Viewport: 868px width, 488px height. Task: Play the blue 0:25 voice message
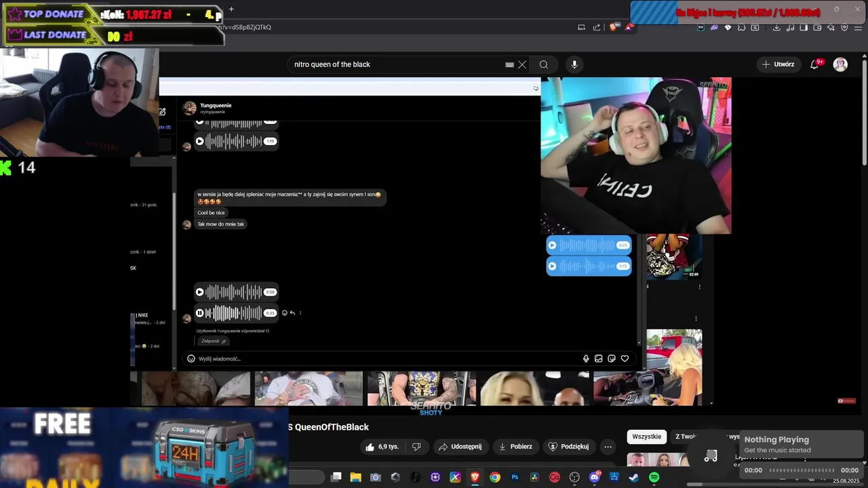pyautogui.click(x=552, y=245)
